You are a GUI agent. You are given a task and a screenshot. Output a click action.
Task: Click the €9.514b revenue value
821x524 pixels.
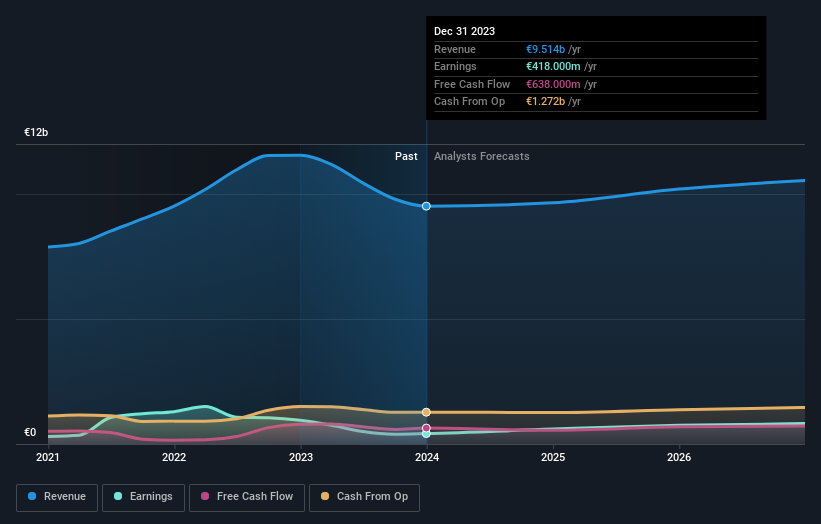546,49
